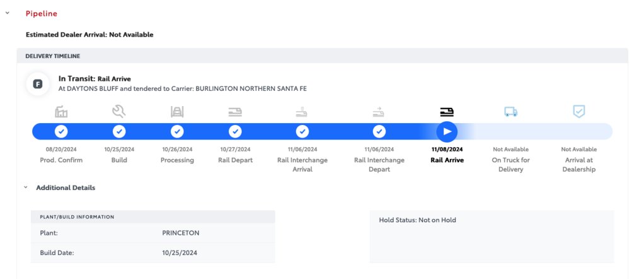Click the Arrival at Dealership shield icon
644x279 pixels.
tap(578, 111)
